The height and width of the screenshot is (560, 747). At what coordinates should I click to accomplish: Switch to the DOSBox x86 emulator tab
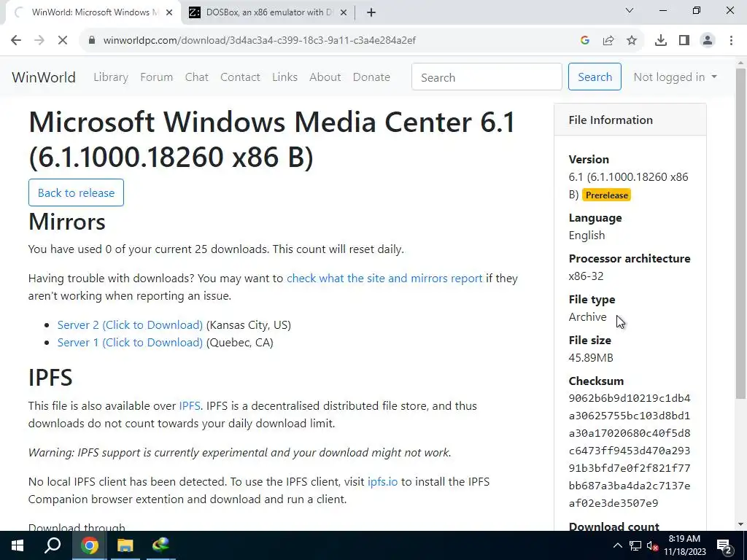[x=269, y=12]
